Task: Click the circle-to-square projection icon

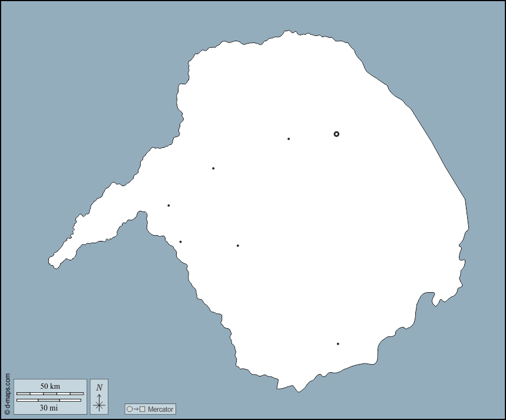Action: coord(135,409)
